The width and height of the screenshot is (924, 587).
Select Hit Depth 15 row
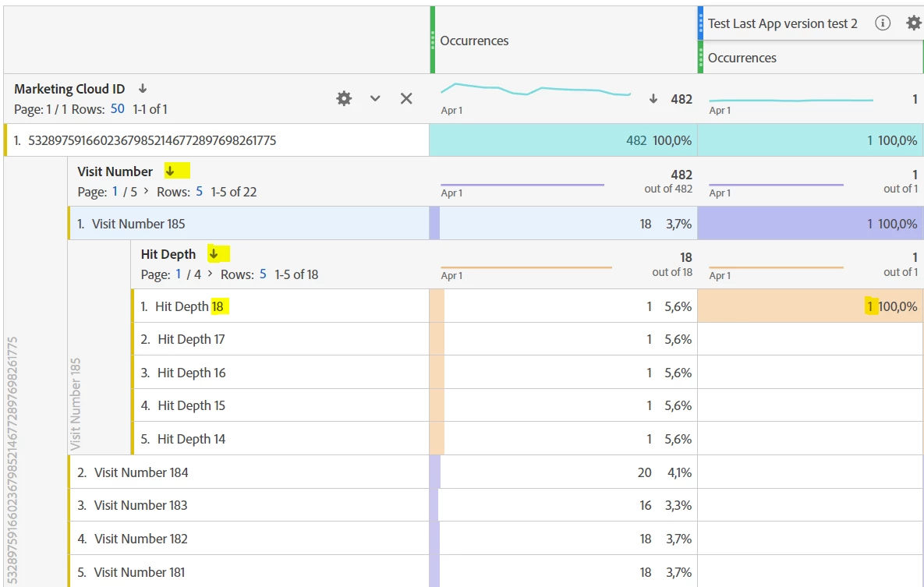(280, 405)
